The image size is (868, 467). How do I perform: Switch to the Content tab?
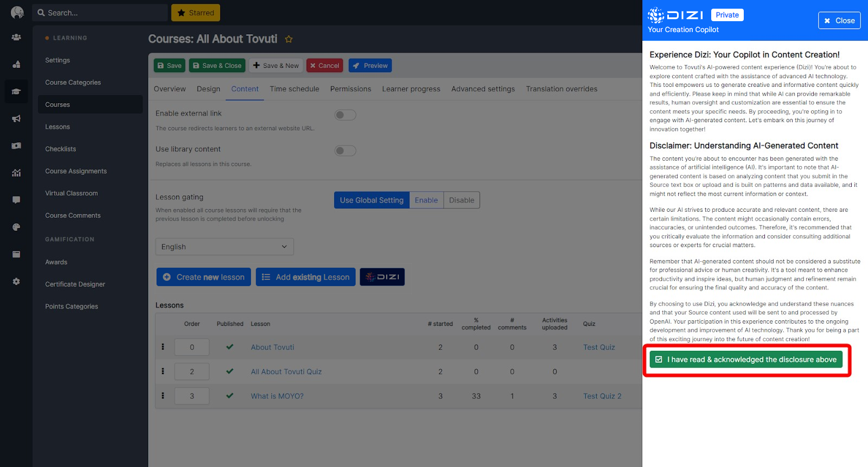click(x=245, y=89)
